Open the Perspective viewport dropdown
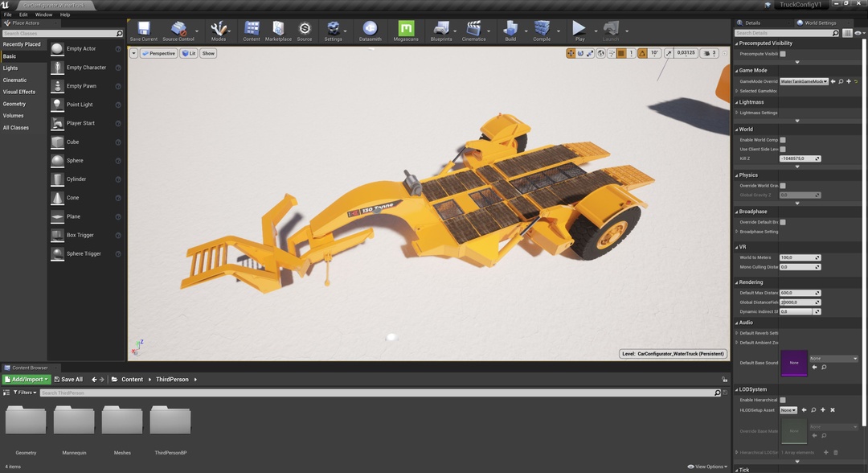The height and width of the screenshot is (473, 868). coord(158,53)
